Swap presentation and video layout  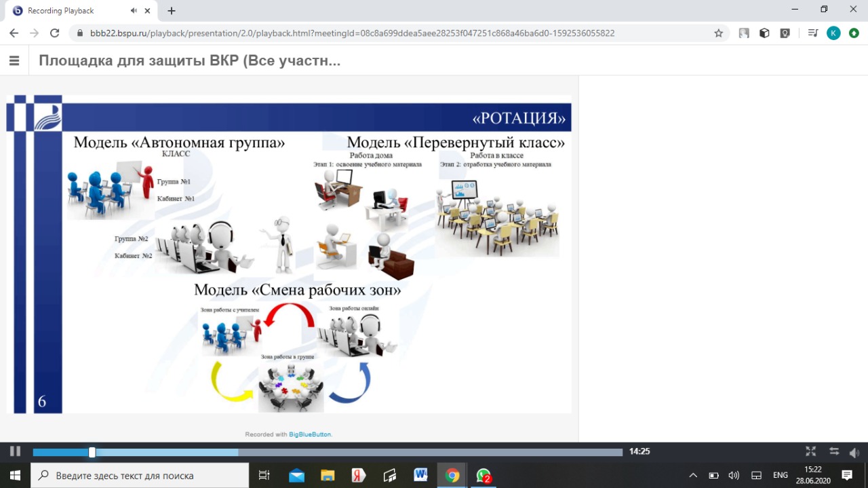(x=834, y=451)
